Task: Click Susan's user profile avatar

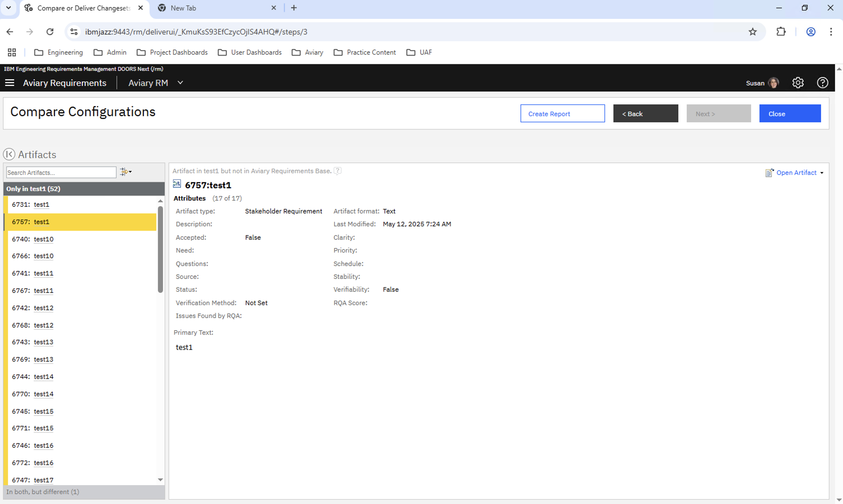Action: (773, 83)
